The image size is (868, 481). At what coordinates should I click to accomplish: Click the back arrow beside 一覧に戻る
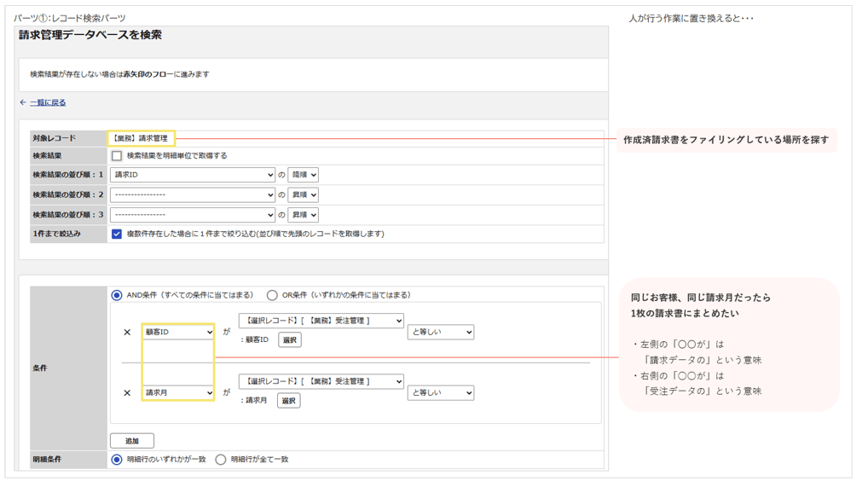coord(23,102)
